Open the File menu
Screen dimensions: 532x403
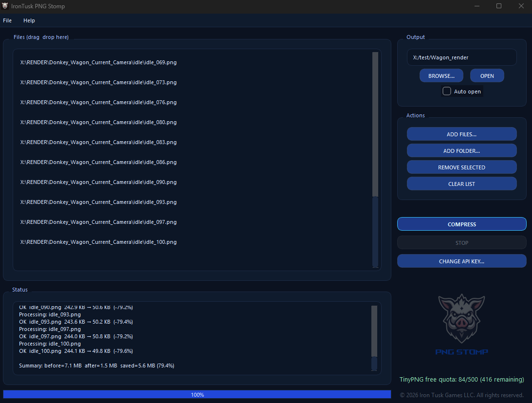pyautogui.click(x=7, y=20)
